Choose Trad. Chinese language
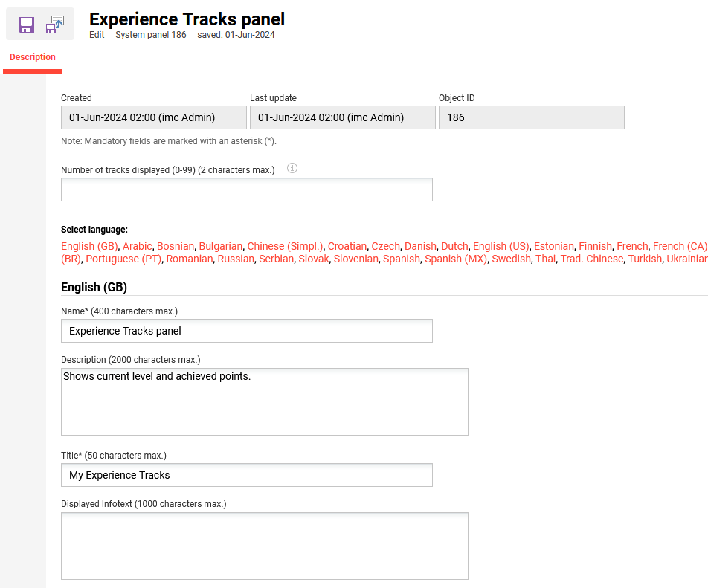 592,259
